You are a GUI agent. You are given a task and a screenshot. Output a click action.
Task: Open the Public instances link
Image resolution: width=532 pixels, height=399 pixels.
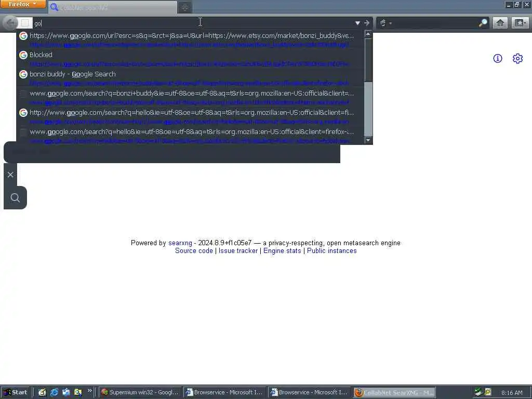[332, 251]
